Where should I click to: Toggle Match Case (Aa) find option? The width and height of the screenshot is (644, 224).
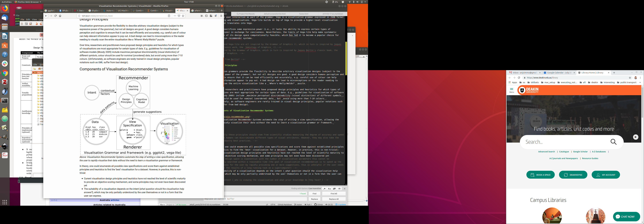329,189
